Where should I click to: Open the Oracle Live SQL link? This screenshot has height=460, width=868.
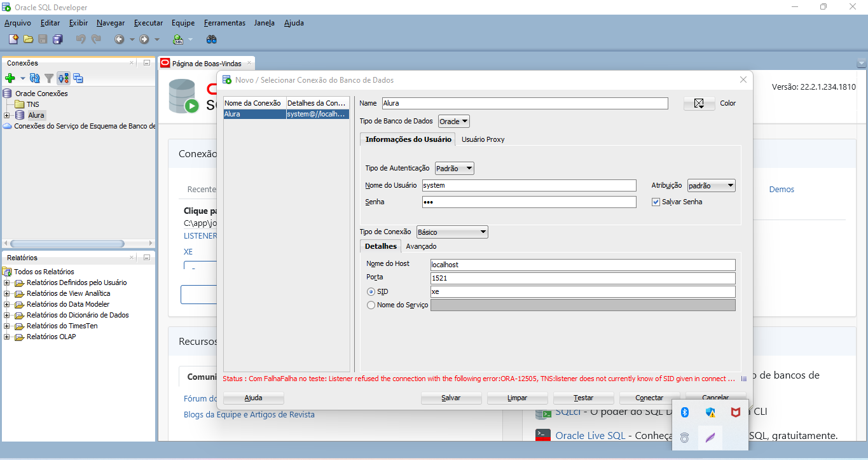click(590, 435)
